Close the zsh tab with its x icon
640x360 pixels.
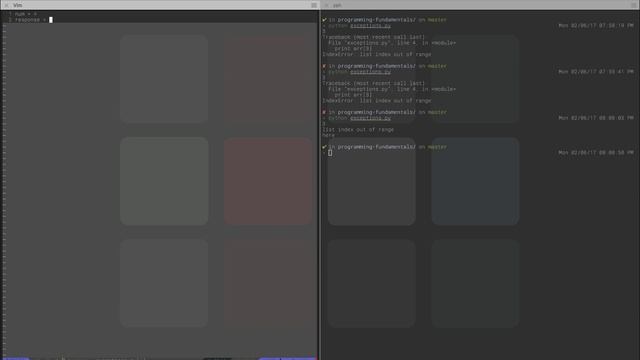point(326,5)
